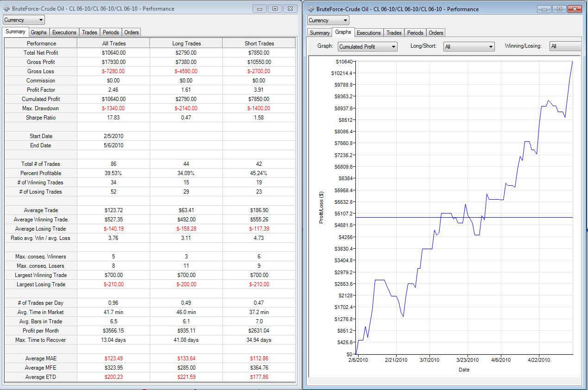
Task: Select the Max. Drawdown row label
Action: [x=41, y=108]
